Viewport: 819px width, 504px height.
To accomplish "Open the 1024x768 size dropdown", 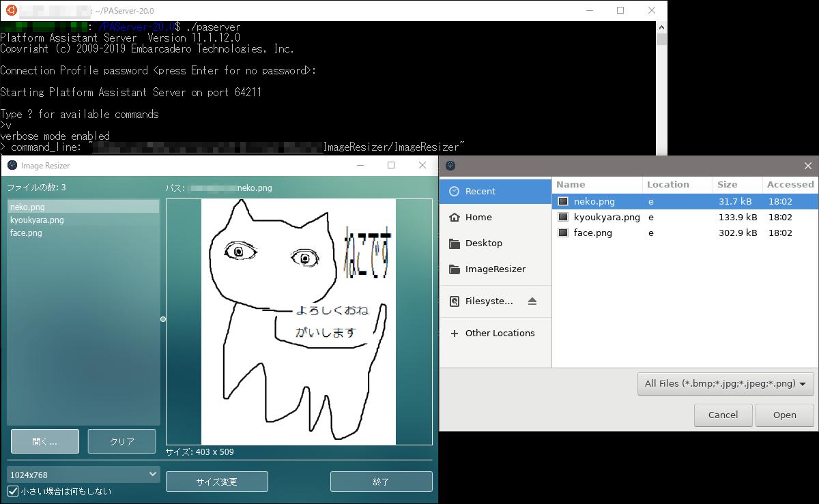I will click(x=83, y=475).
